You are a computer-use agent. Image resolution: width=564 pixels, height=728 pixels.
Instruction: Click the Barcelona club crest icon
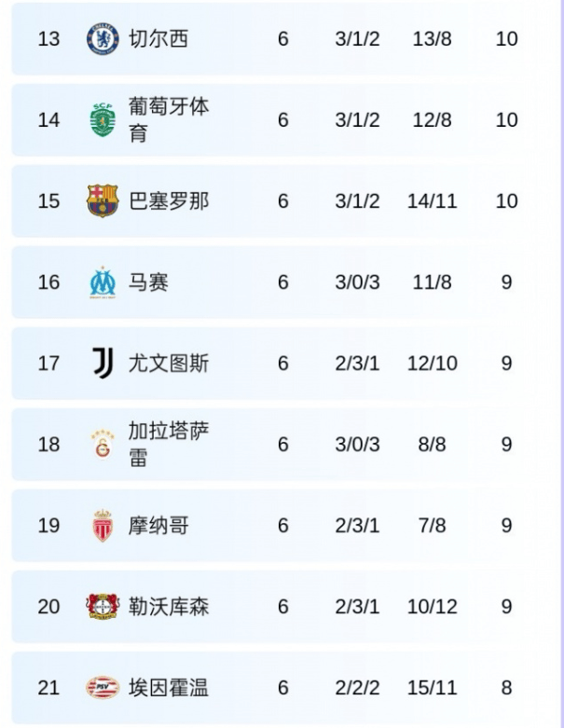[103, 201]
